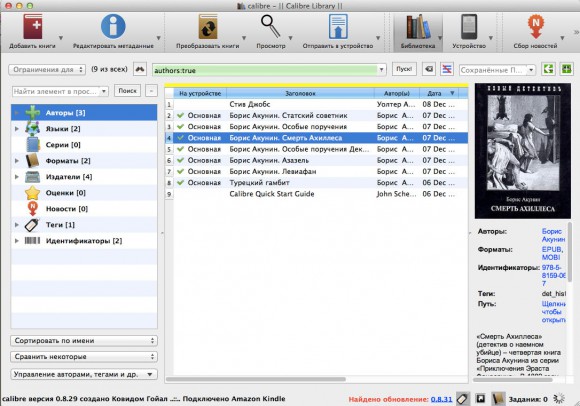Click the Добавить книги red book icon
This screenshot has height=406, width=580.
[33, 27]
